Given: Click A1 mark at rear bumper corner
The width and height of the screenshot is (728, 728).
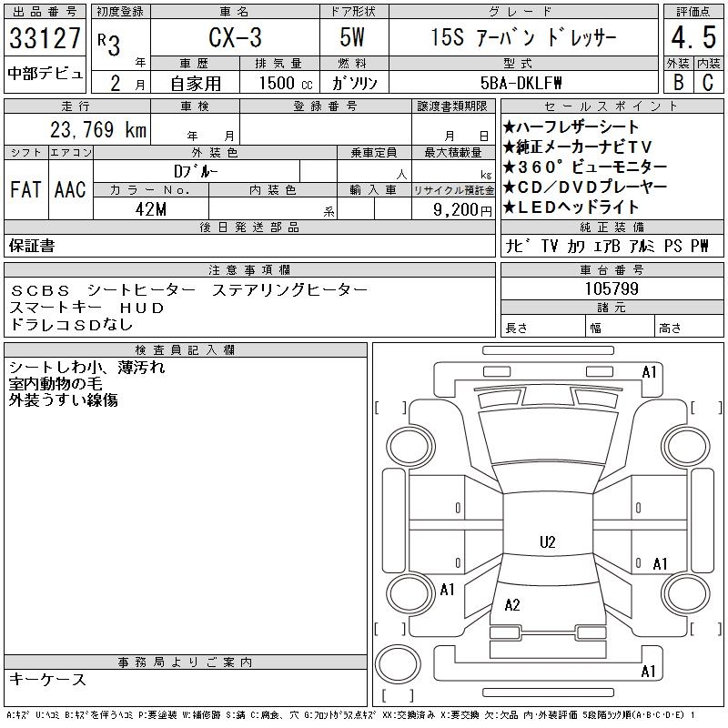Looking at the screenshot, I should coord(648,672).
